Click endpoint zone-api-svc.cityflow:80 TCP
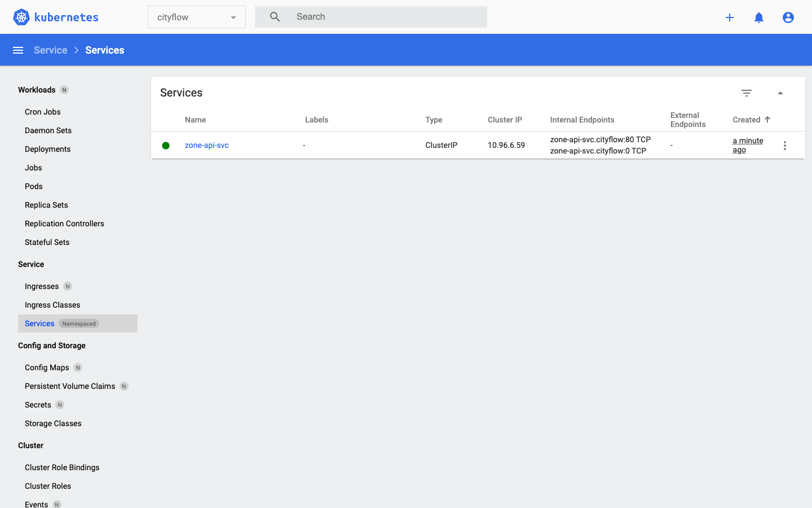The width and height of the screenshot is (812, 508). (x=601, y=139)
